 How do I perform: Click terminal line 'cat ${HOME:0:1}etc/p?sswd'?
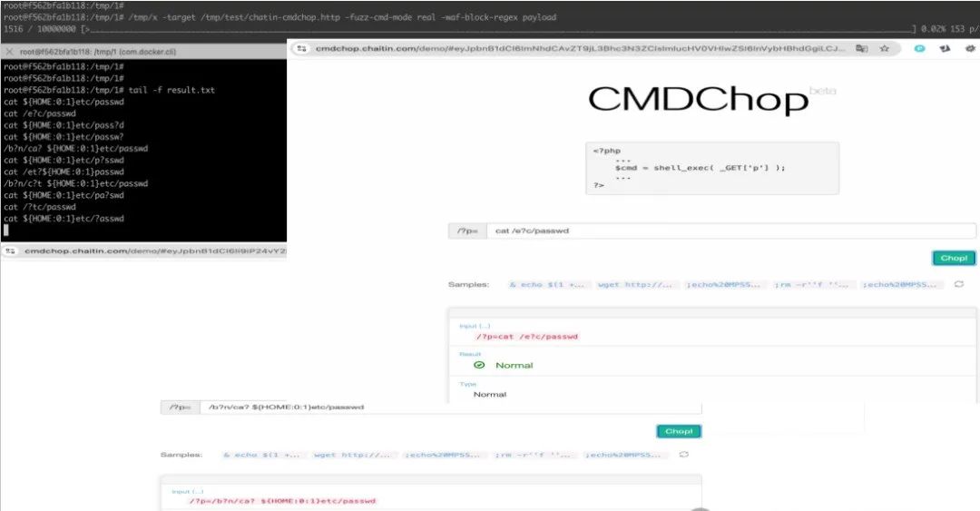tap(64, 160)
